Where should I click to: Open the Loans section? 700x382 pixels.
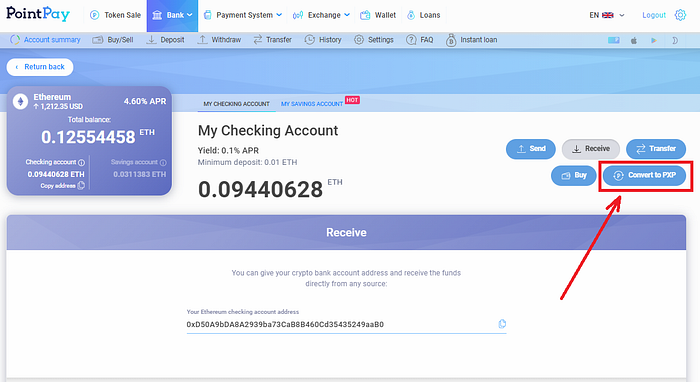coord(424,15)
